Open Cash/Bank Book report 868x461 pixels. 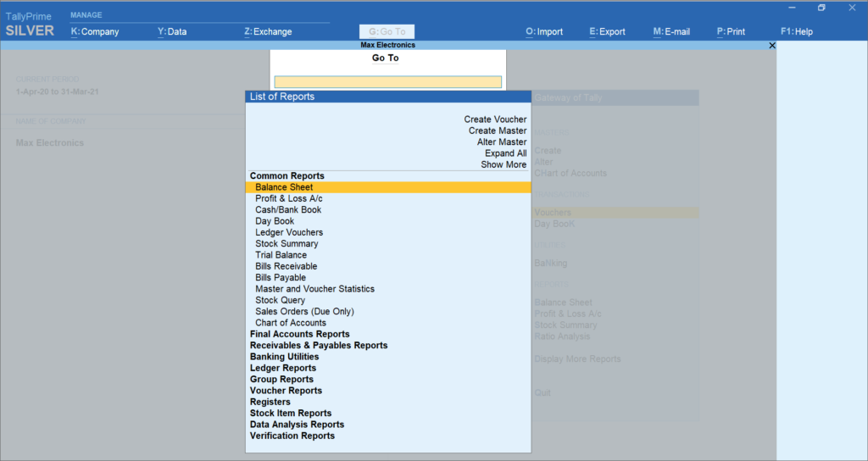(x=288, y=210)
